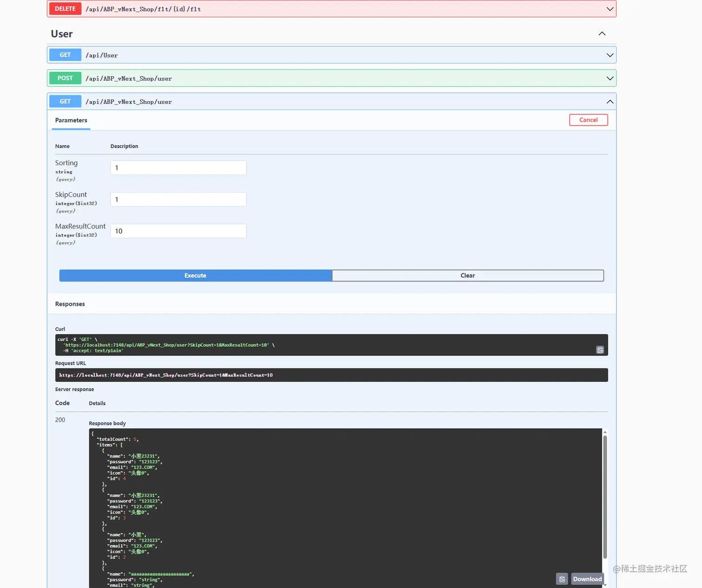This screenshot has height=588, width=702.
Task: Click the "password": "string" line
Action: coord(135,580)
